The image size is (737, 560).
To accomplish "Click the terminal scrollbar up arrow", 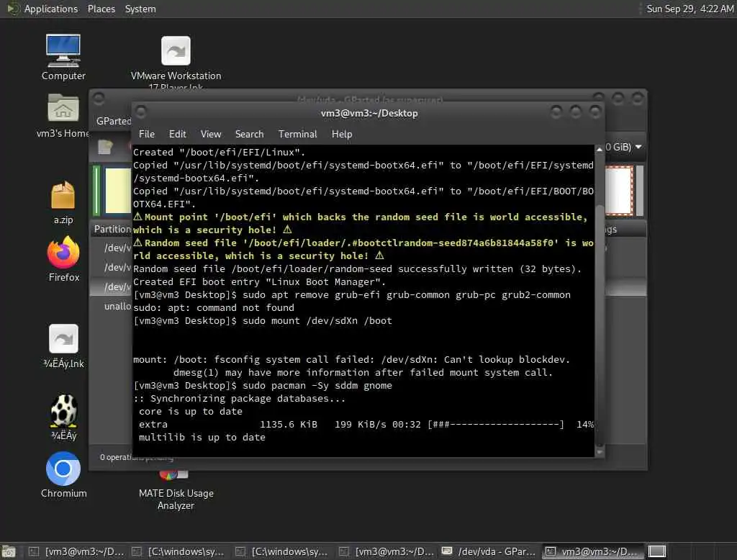I will coord(600,149).
